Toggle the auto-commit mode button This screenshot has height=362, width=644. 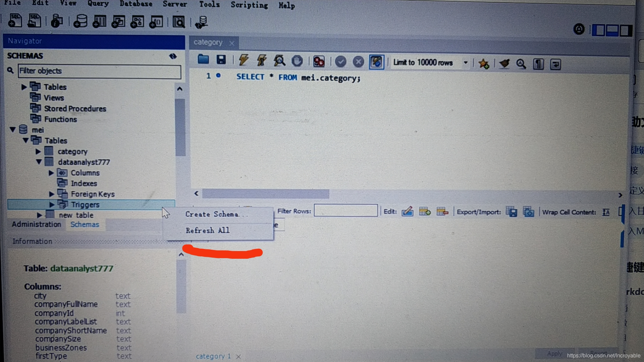click(x=376, y=62)
